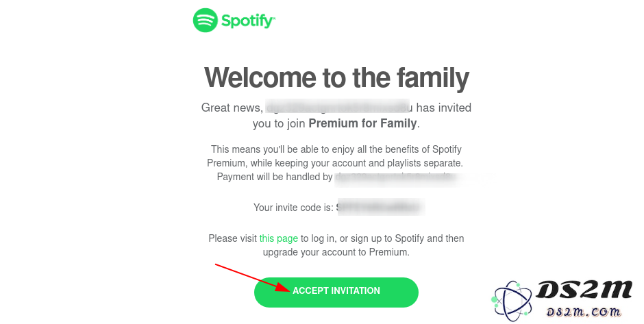
Task: Open the ds2m.com watermark text
Action: pos(584,312)
